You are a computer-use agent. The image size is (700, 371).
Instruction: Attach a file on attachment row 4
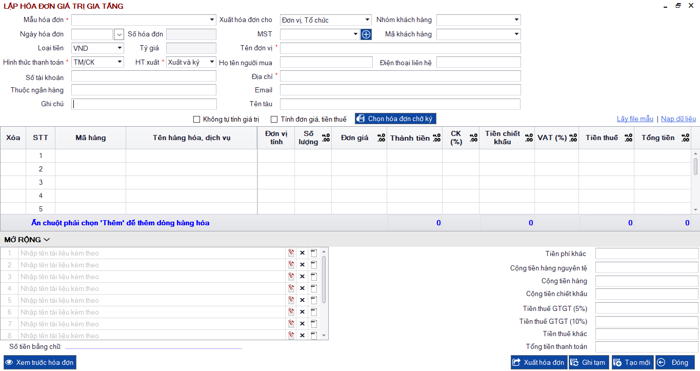pyautogui.click(x=291, y=288)
